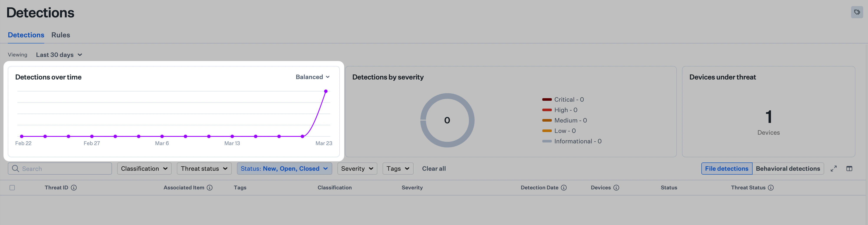Click Clear all to reset filters
Screen dimensions: 868x225
click(x=434, y=168)
